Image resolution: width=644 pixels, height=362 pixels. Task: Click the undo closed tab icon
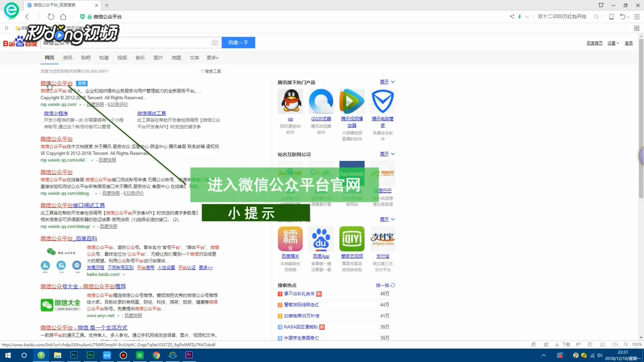[623, 17]
